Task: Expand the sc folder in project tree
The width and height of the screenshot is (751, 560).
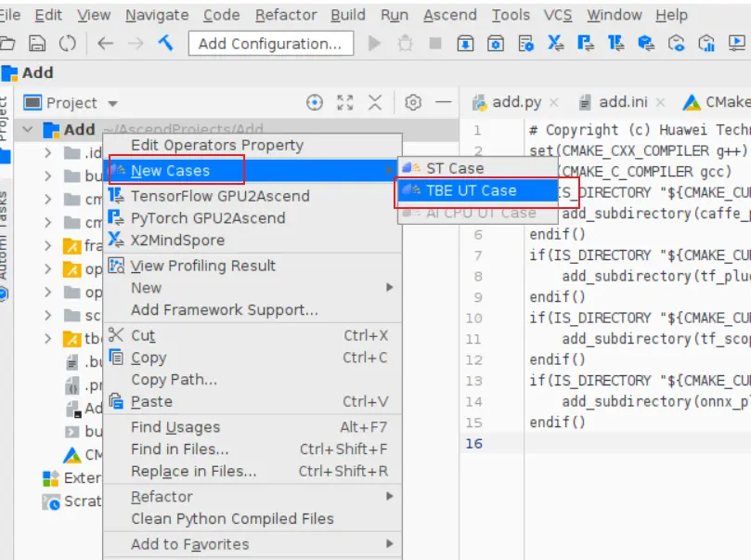Action: click(47, 315)
